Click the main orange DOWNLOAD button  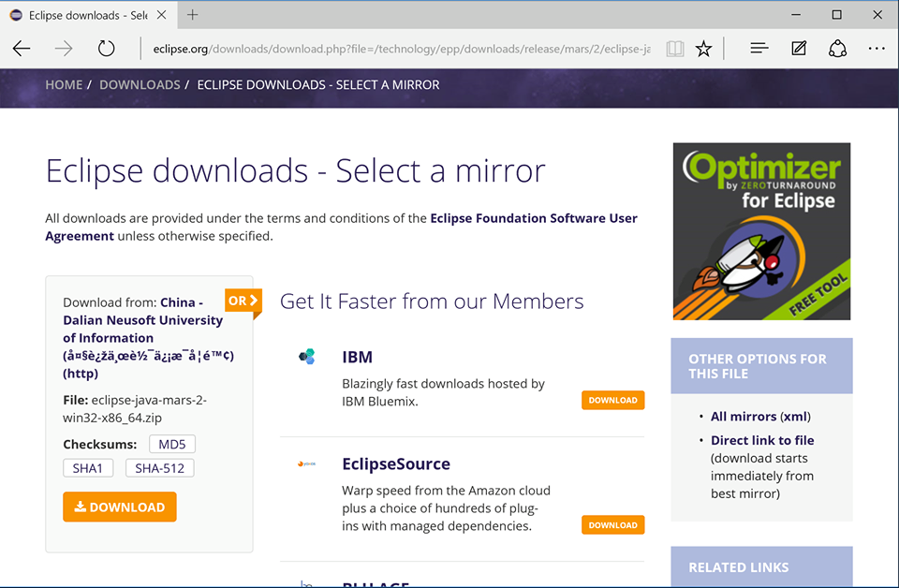click(x=119, y=507)
